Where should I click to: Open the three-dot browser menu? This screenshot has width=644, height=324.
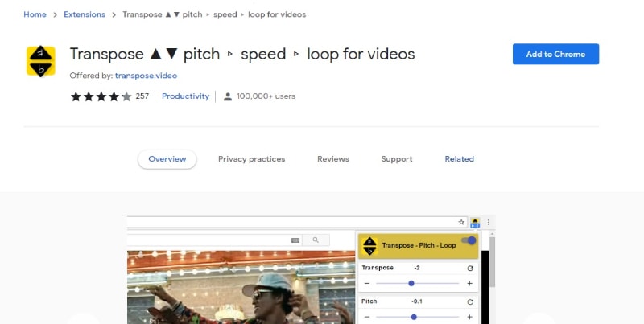[489, 222]
